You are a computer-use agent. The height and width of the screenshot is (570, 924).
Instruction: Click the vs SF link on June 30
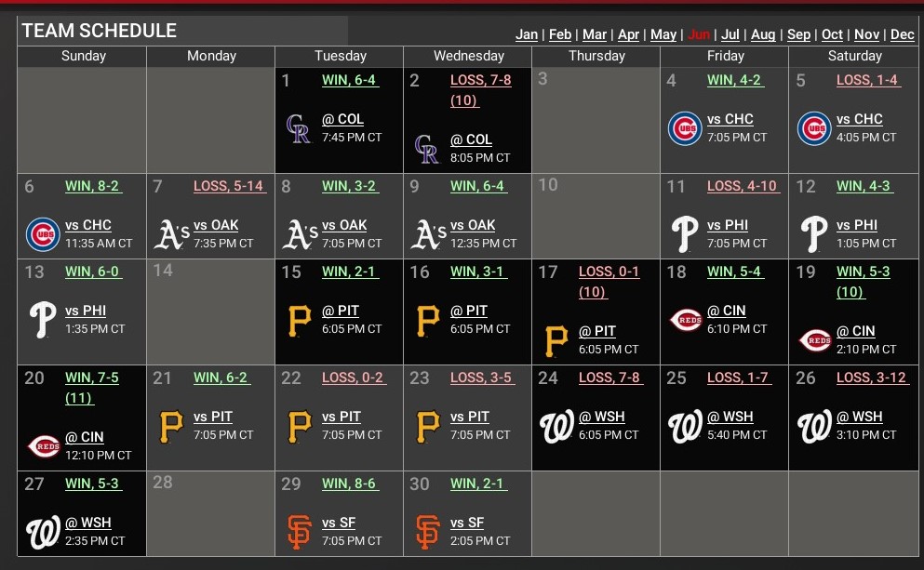click(x=467, y=523)
